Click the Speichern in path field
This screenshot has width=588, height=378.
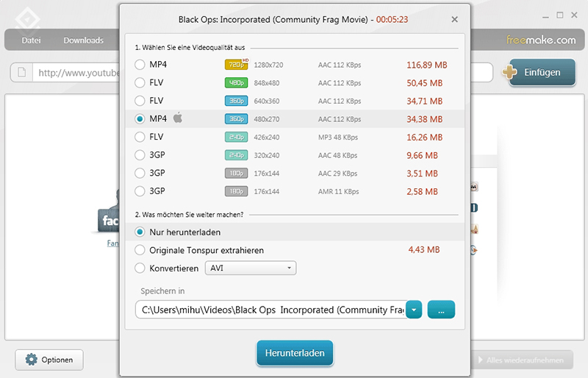click(x=270, y=310)
